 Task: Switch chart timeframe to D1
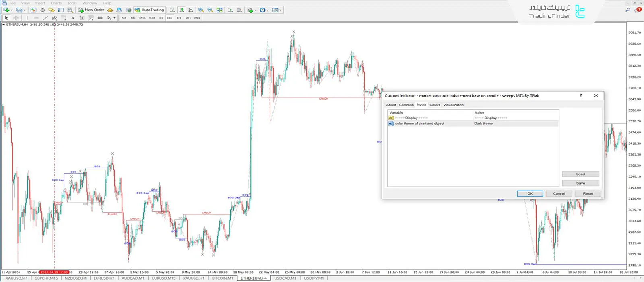point(179,18)
